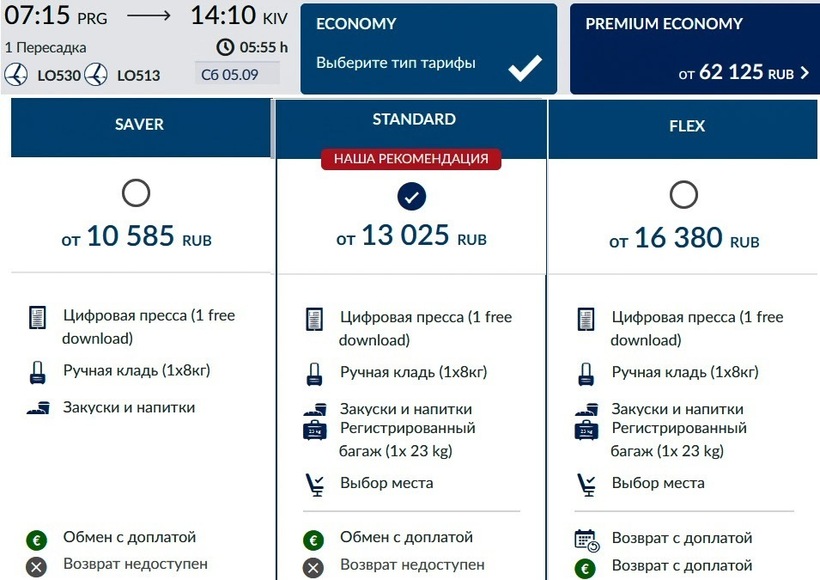The height and width of the screenshot is (580, 820).
Task: Open the FLEX tariff header tab
Action: coord(684,127)
